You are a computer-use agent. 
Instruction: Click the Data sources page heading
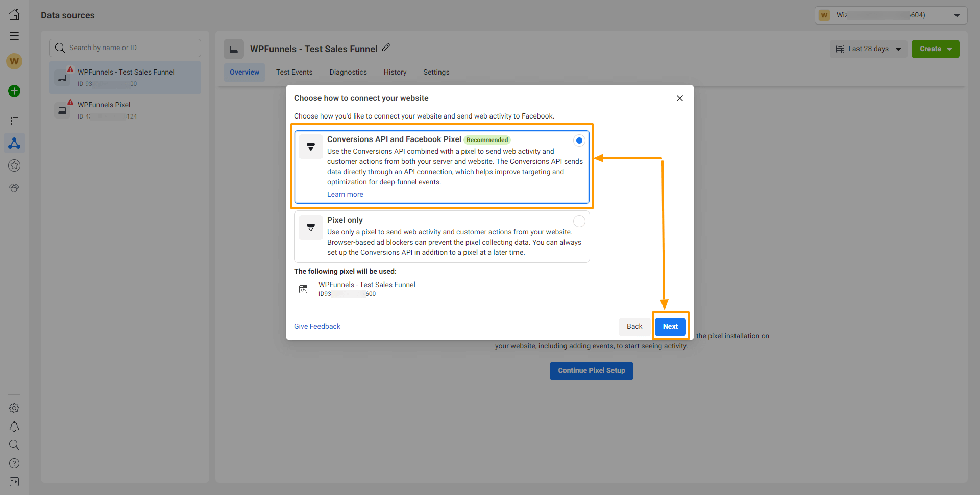(68, 15)
